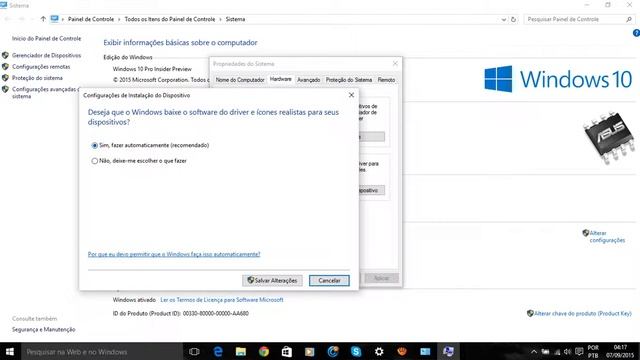
Task: Click the Salvar Alterações button
Action: point(272,280)
